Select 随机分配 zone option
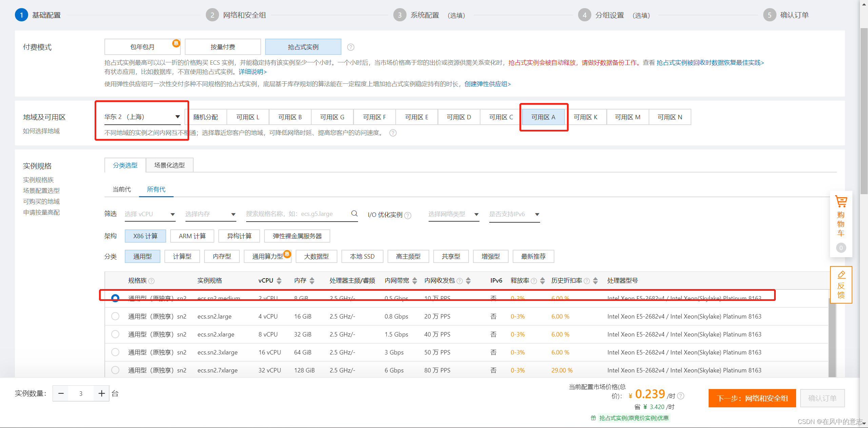The image size is (868, 428). click(x=206, y=117)
